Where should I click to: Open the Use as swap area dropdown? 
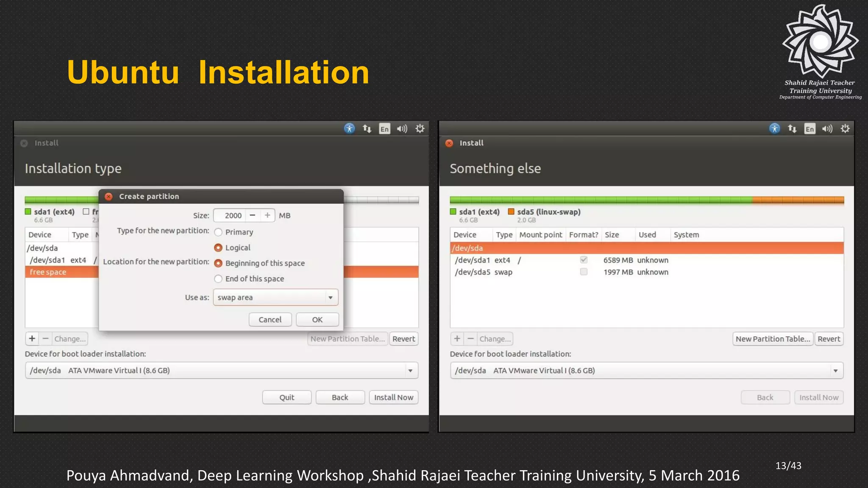pyautogui.click(x=275, y=297)
